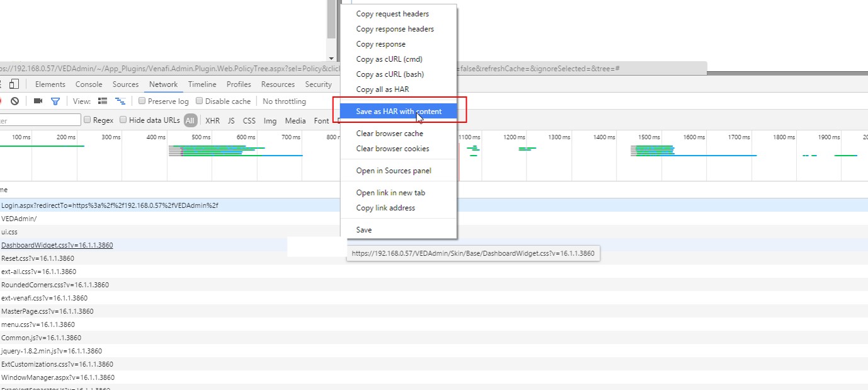Click into the network filter text field
Image resolution: width=868 pixels, height=390 pixels.
point(40,120)
